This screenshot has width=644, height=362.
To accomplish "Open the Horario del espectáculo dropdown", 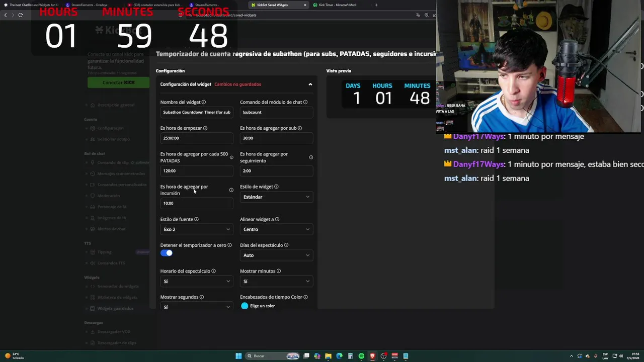I will pos(197,282).
